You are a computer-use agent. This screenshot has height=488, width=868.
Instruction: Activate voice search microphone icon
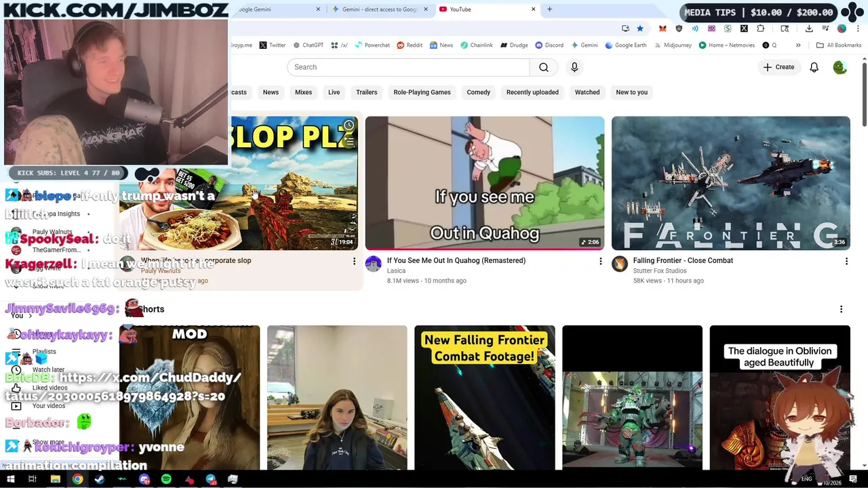574,67
